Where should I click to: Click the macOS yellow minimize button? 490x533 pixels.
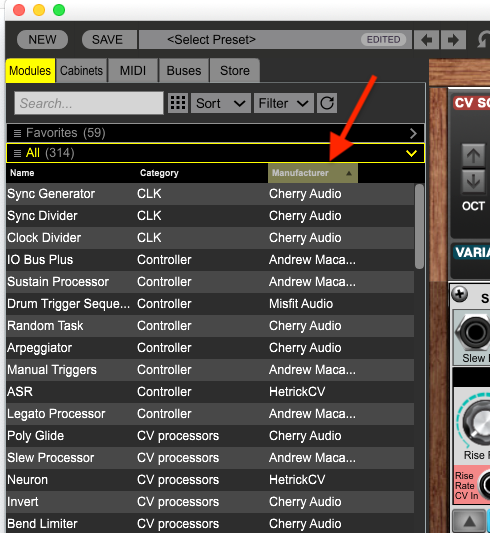click(x=39, y=10)
